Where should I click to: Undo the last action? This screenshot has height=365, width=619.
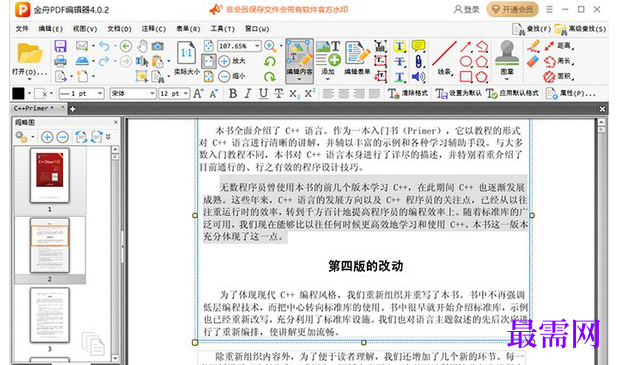pyautogui.click(x=105, y=46)
